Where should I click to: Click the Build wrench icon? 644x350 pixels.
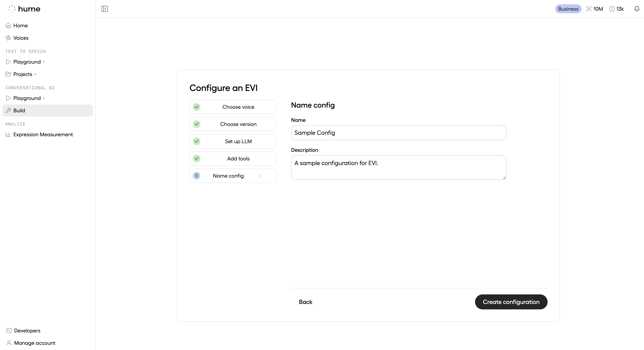point(8,110)
